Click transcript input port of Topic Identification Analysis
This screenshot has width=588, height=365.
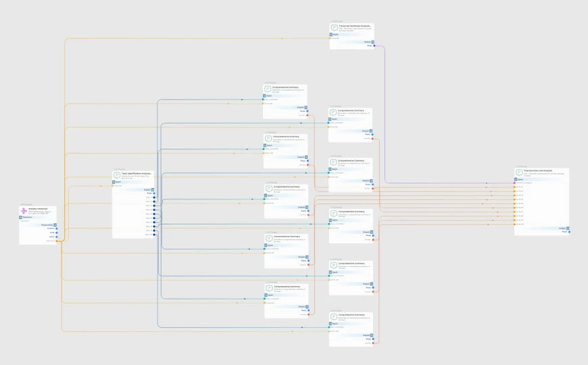(112, 186)
